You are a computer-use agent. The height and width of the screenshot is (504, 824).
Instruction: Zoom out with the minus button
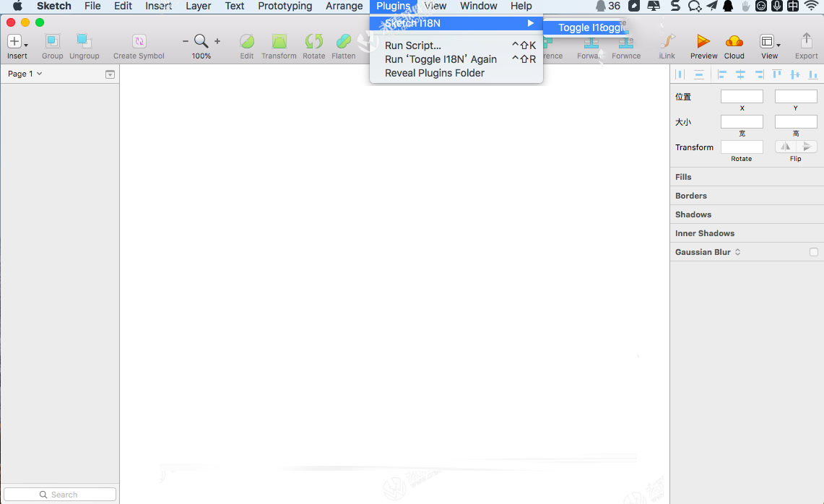pyautogui.click(x=185, y=41)
